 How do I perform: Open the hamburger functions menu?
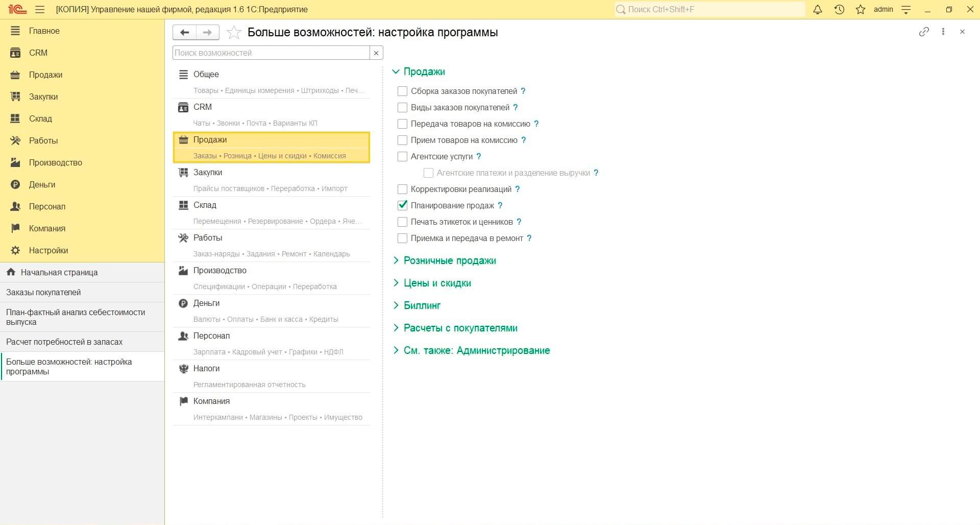click(x=40, y=9)
